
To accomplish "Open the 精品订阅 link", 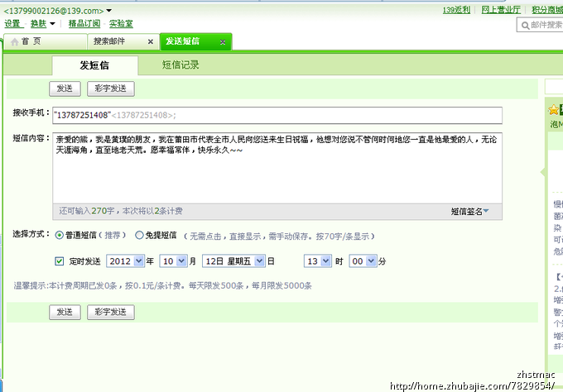I will point(84,24).
